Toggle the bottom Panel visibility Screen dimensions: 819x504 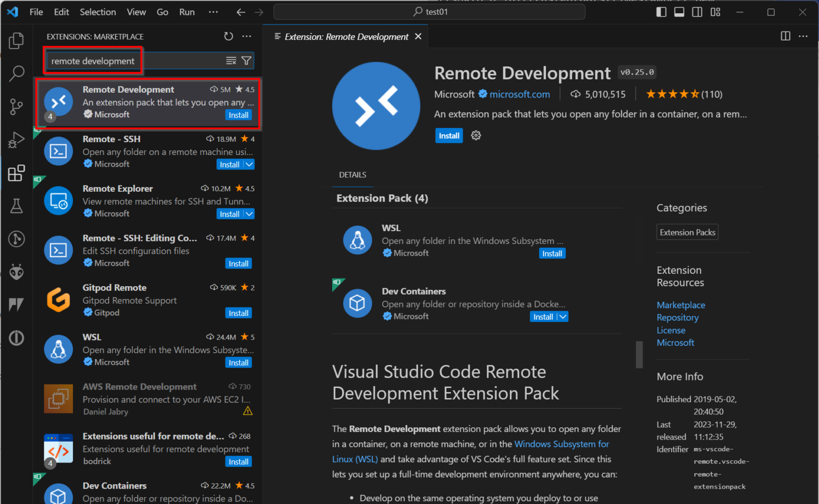pyautogui.click(x=679, y=11)
